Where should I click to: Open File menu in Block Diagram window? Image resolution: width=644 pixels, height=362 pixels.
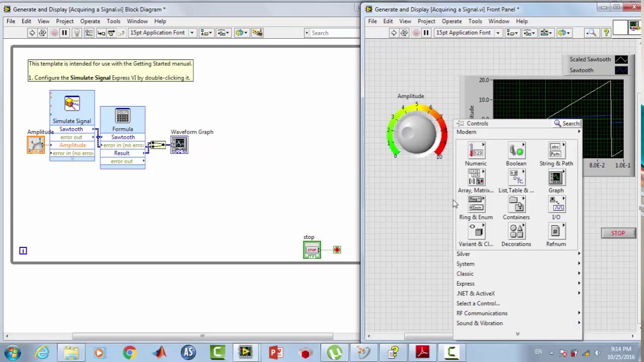(11, 21)
